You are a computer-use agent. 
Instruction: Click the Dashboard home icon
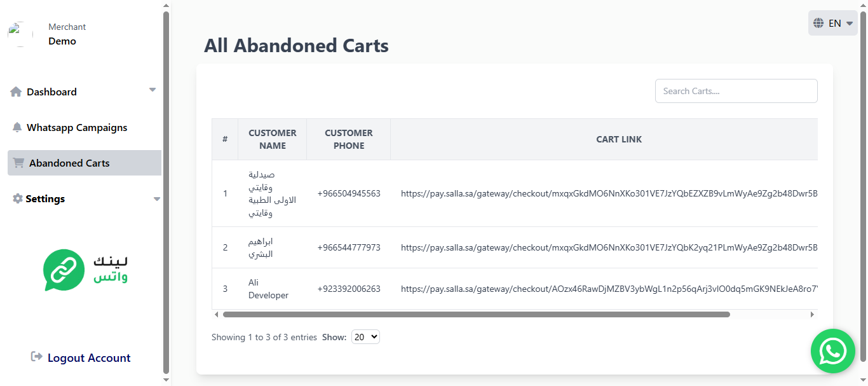pyautogui.click(x=16, y=92)
